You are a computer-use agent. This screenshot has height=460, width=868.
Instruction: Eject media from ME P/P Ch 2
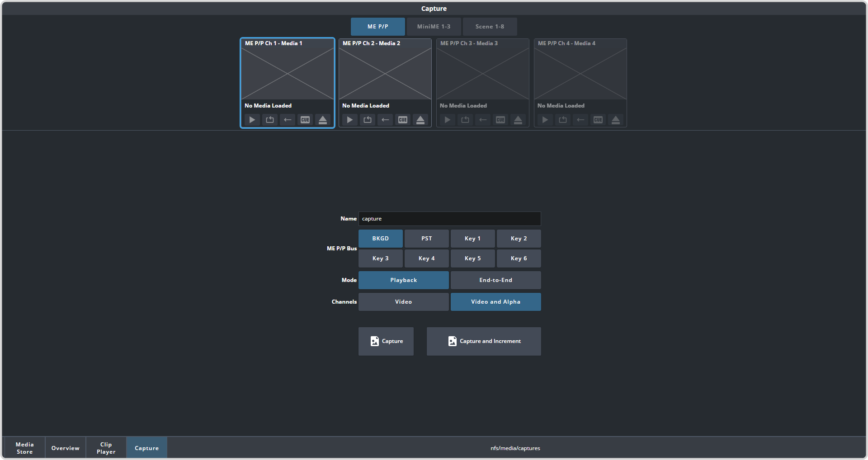coord(420,120)
